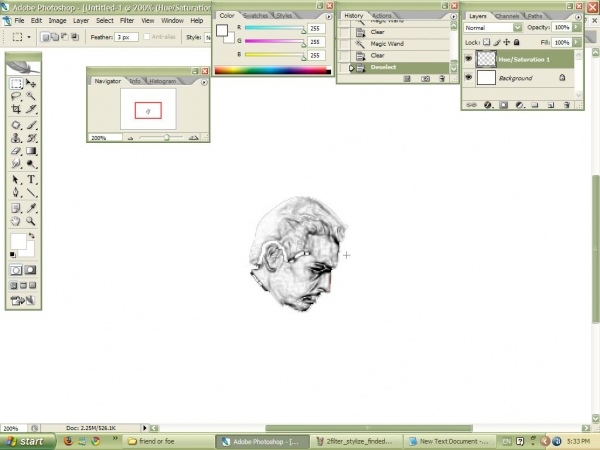
Task: Create a new layer in Layers panel
Action: tap(551, 105)
